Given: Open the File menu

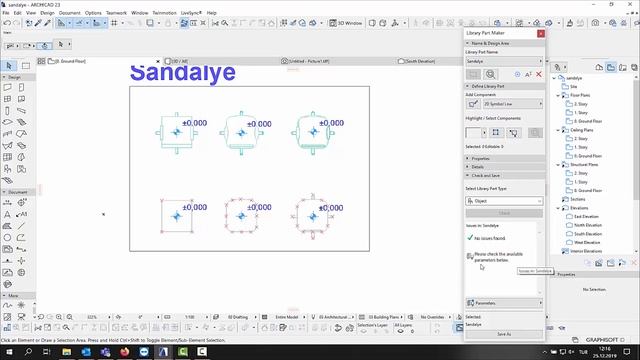Looking at the screenshot, I should point(6,13).
